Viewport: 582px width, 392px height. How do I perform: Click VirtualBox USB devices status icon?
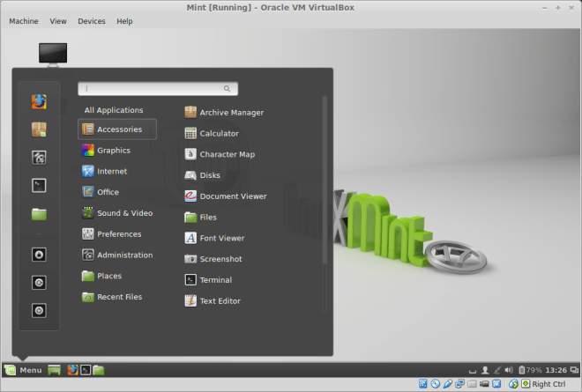coord(448,384)
